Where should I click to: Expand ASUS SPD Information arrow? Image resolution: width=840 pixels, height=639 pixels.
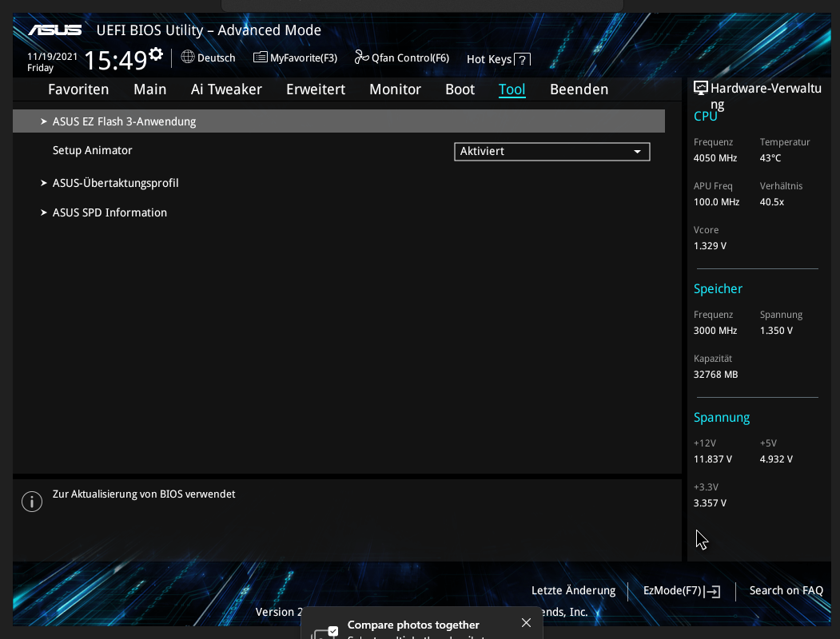(x=44, y=212)
